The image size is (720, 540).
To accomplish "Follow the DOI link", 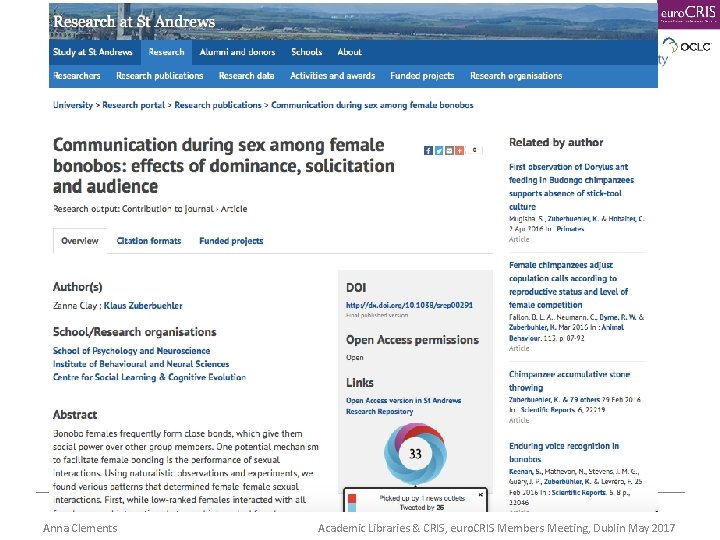I will coord(409,305).
